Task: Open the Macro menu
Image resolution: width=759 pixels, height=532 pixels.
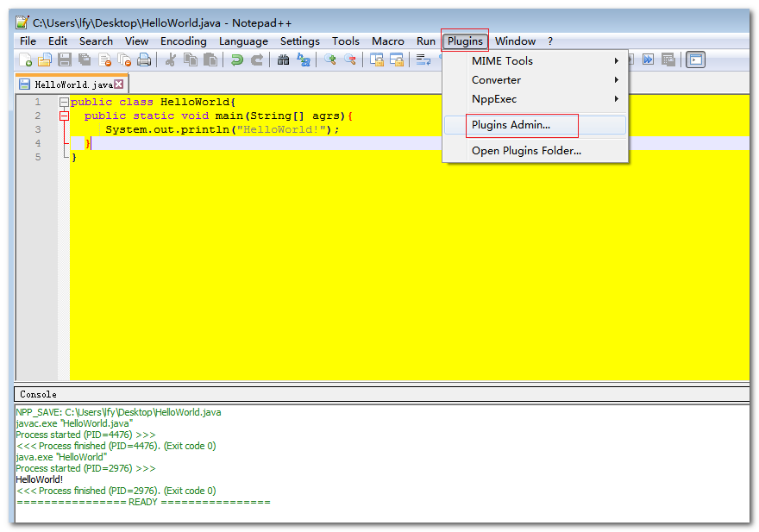Action: (x=388, y=41)
